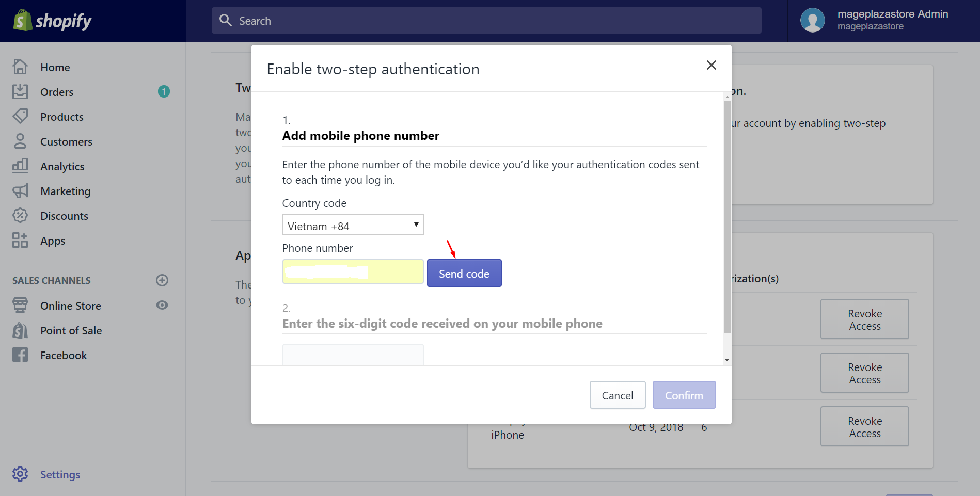The width and height of the screenshot is (980, 496).
Task: Click the Facebook icon
Action: tap(20, 355)
